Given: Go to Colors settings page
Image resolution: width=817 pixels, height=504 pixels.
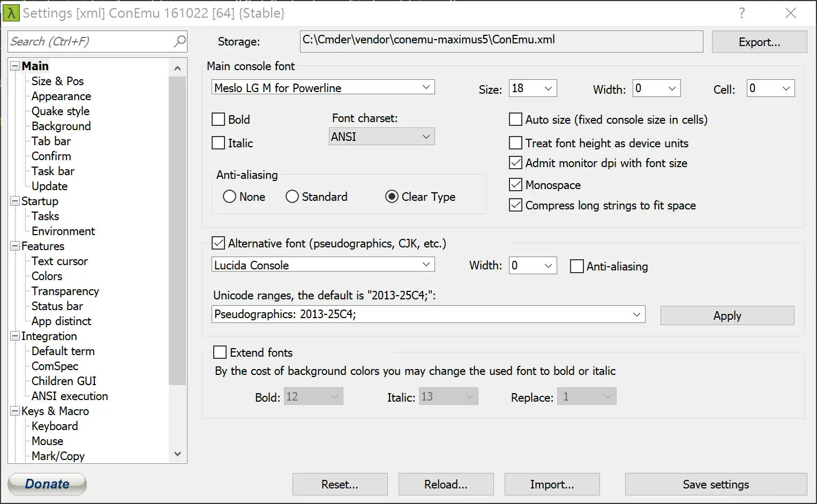Looking at the screenshot, I should (47, 276).
